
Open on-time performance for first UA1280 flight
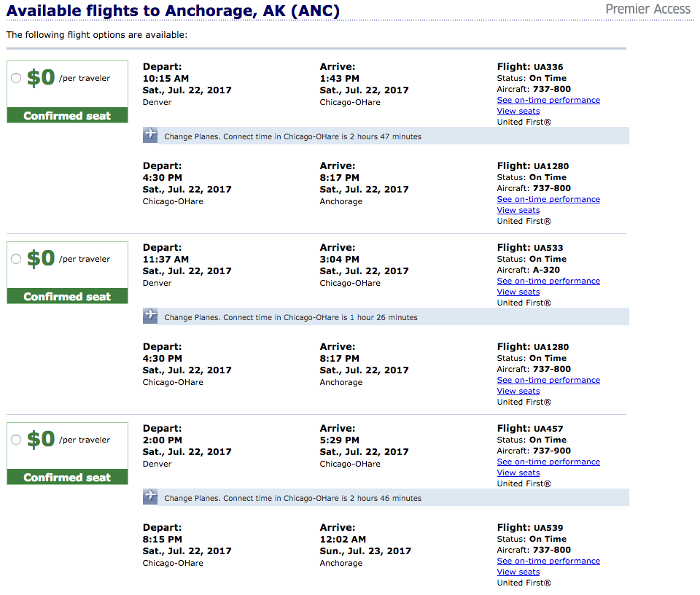pyautogui.click(x=548, y=199)
